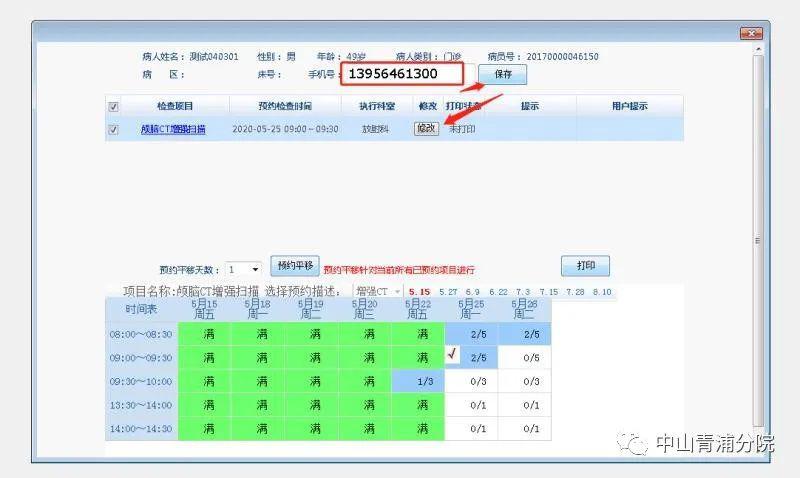Click the 用户提示 column header
800x478 pixels.
click(x=630, y=106)
